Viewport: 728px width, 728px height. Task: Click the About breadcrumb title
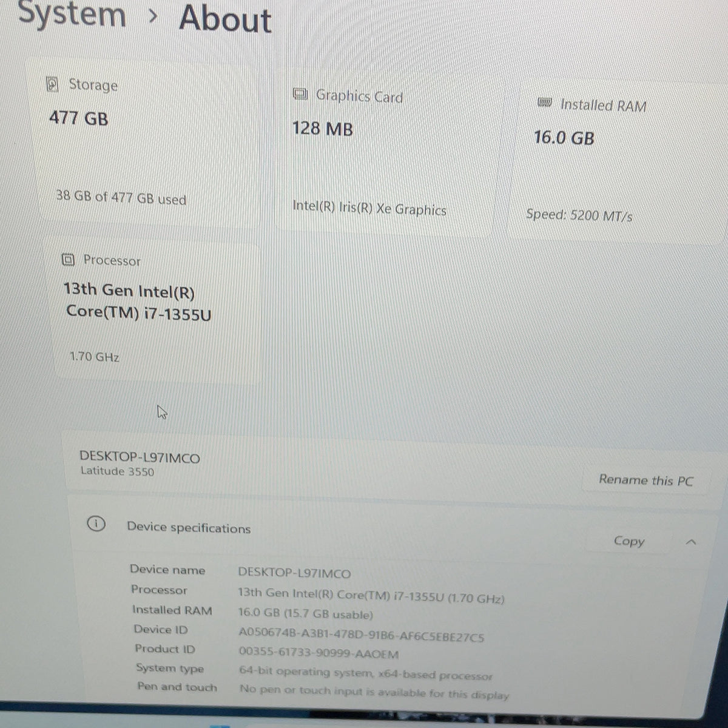pyautogui.click(x=225, y=18)
